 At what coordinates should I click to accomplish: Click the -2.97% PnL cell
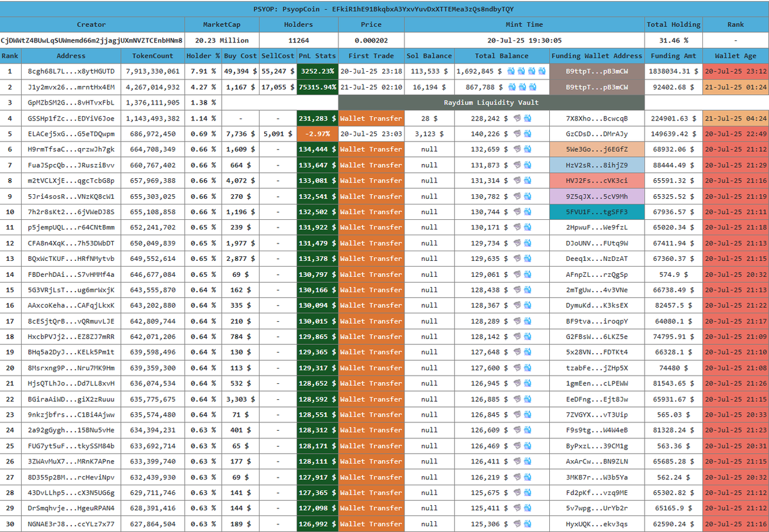pos(317,134)
